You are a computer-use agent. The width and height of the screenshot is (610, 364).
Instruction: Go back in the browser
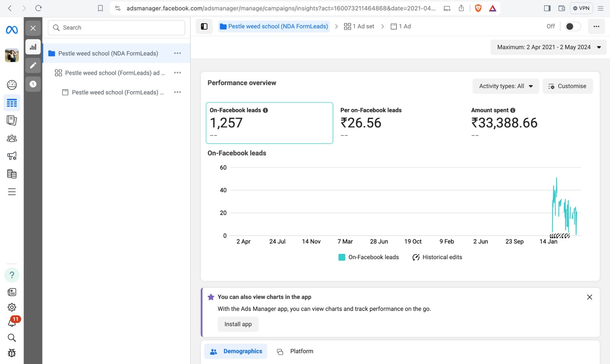(10, 8)
